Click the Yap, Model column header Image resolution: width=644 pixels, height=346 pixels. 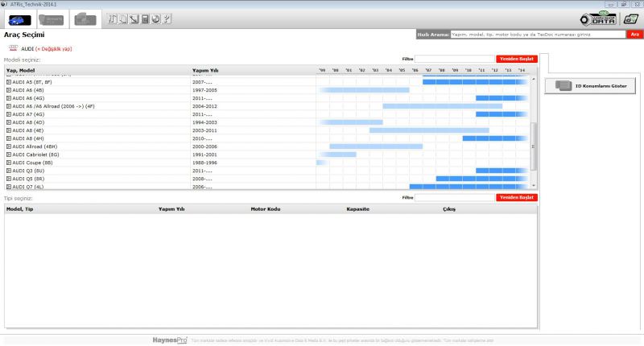tap(21, 70)
